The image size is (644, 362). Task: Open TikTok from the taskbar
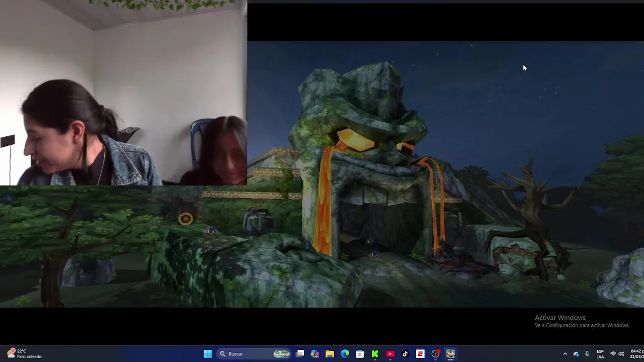[405, 354]
